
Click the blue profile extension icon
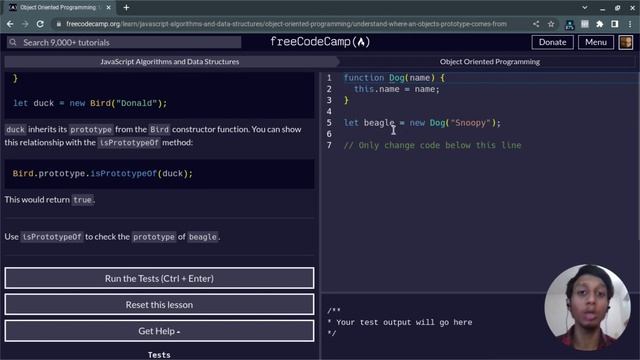pyautogui.click(x=569, y=24)
